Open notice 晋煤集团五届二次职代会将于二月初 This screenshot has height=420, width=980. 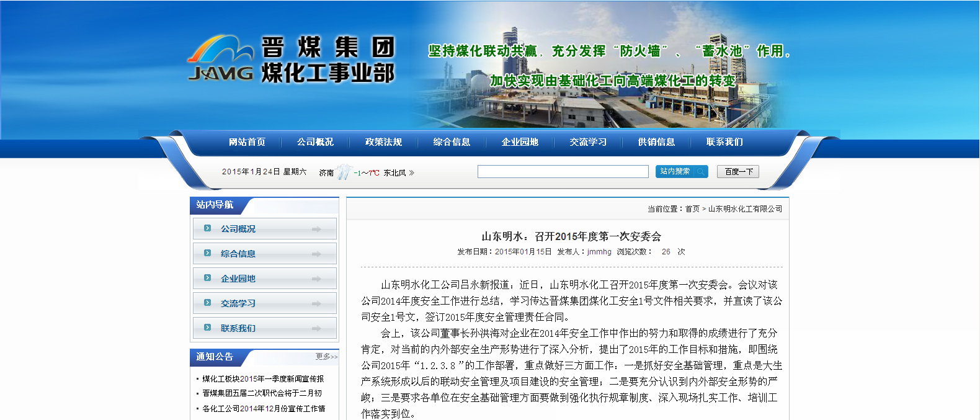click(x=262, y=393)
